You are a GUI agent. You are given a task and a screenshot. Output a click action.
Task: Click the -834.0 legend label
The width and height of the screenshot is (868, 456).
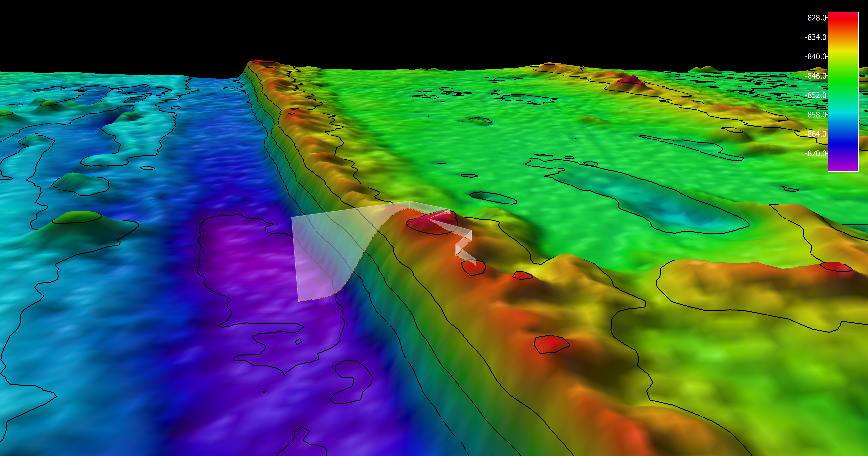coord(816,37)
